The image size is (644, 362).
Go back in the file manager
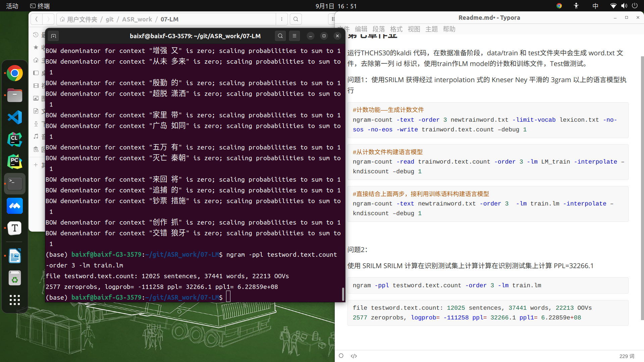pyautogui.click(x=37, y=19)
